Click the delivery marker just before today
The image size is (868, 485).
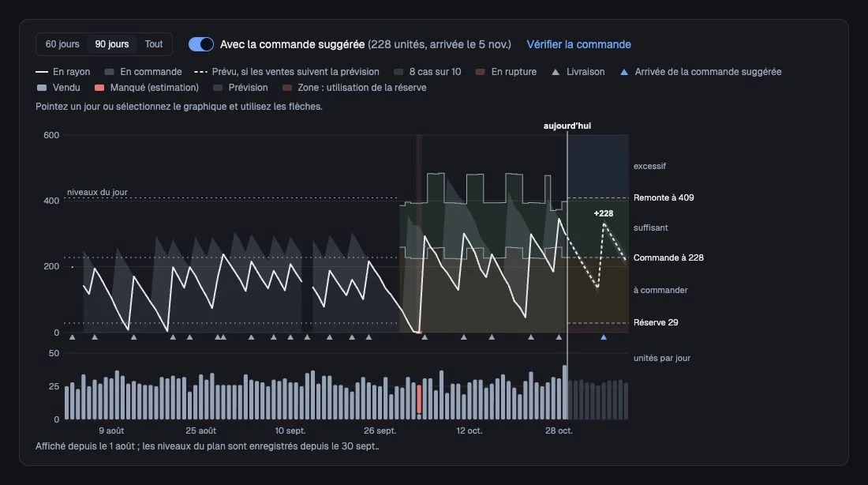tap(559, 337)
